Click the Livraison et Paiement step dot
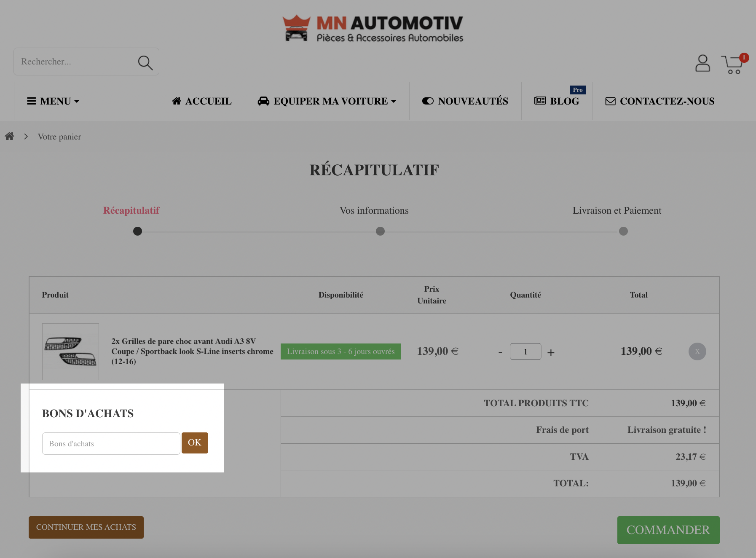The image size is (756, 558). coord(623,231)
